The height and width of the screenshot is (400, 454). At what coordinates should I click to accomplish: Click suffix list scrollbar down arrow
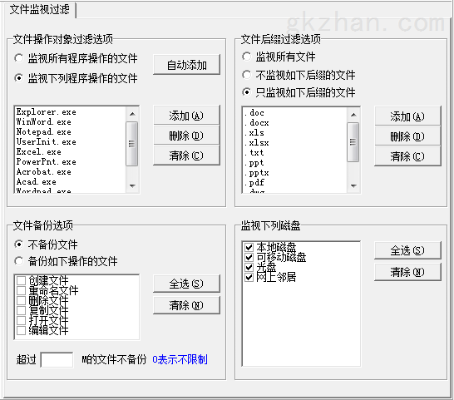(x=353, y=186)
